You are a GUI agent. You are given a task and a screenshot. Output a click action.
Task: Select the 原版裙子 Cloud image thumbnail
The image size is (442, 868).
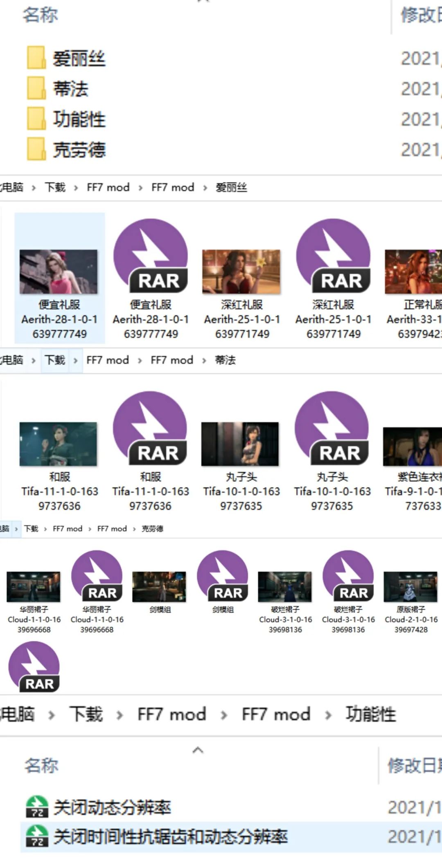[x=410, y=587]
